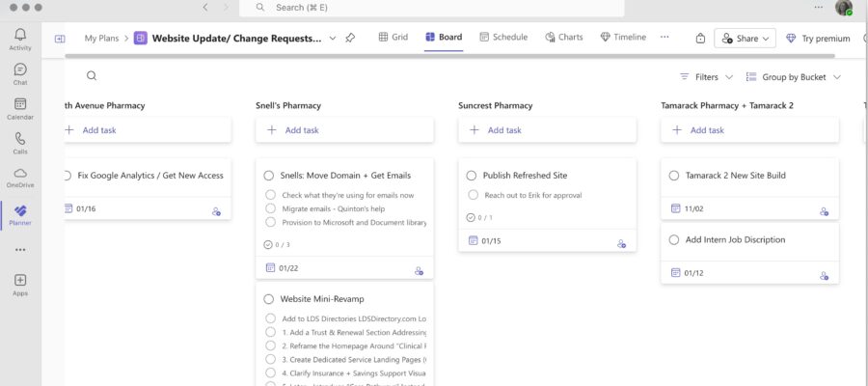Open the Group by Bucket dropdown
This screenshot has height=386, width=868.
coord(794,77)
